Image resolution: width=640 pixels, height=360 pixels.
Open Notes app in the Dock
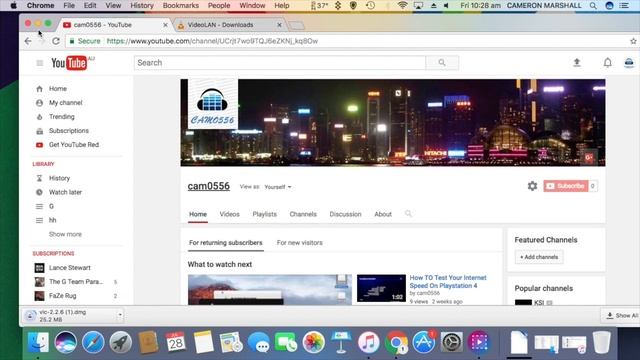(203, 342)
